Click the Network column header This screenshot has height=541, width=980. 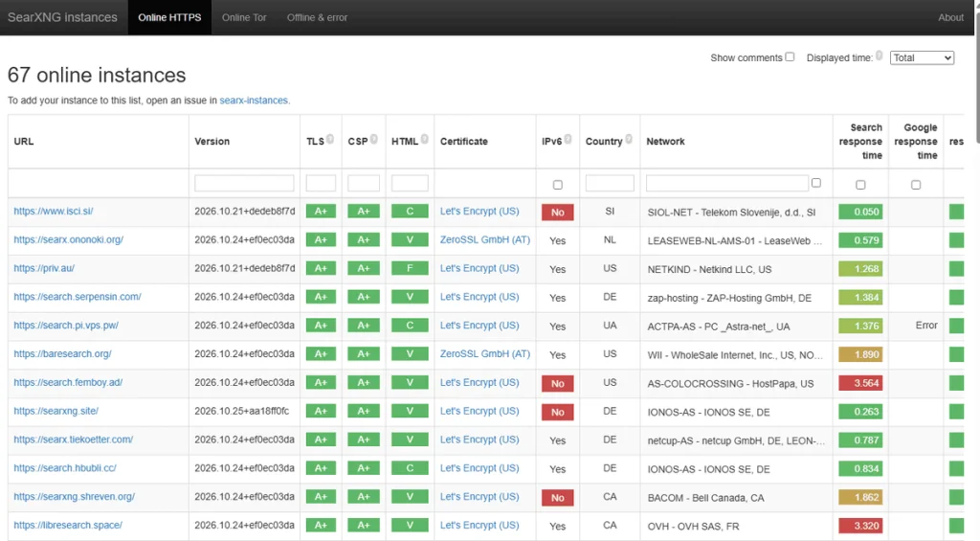(x=666, y=142)
